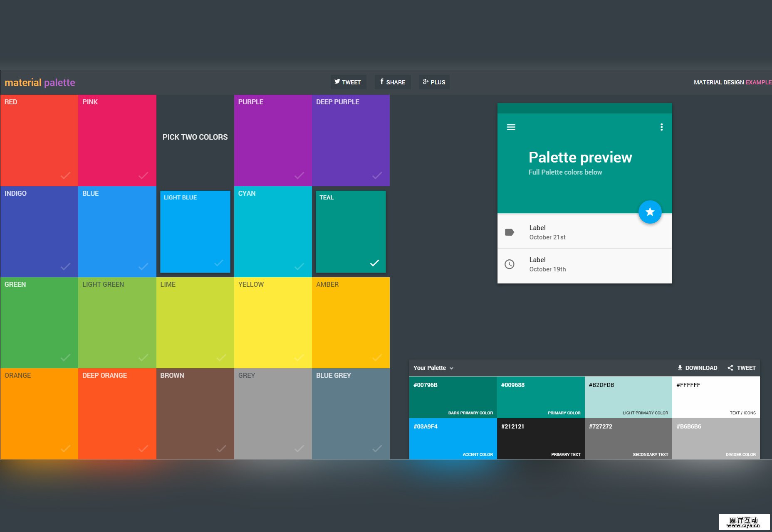Click the EXAMPLE menu item
772x532 pixels.
click(x=759, y=82)
